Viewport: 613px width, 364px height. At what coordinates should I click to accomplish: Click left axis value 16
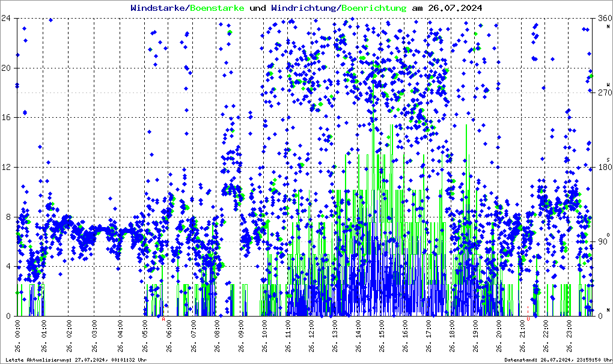click(x=6, y=118)
